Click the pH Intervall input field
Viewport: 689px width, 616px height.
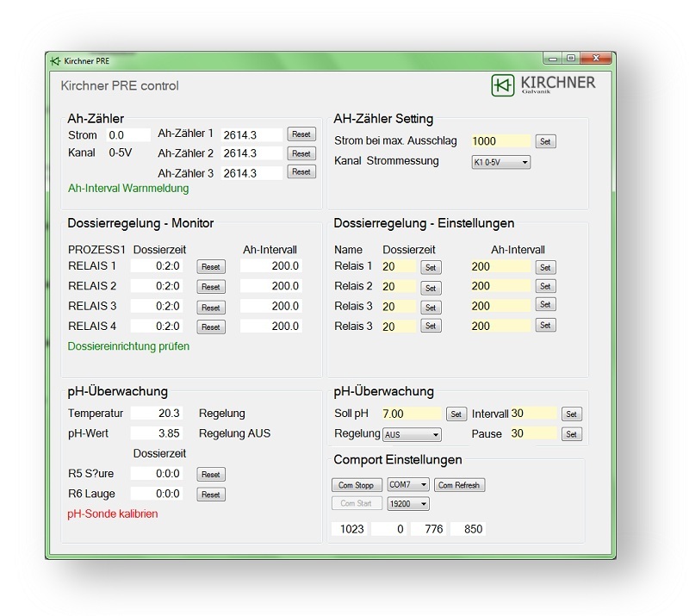(x=533, y=414)
